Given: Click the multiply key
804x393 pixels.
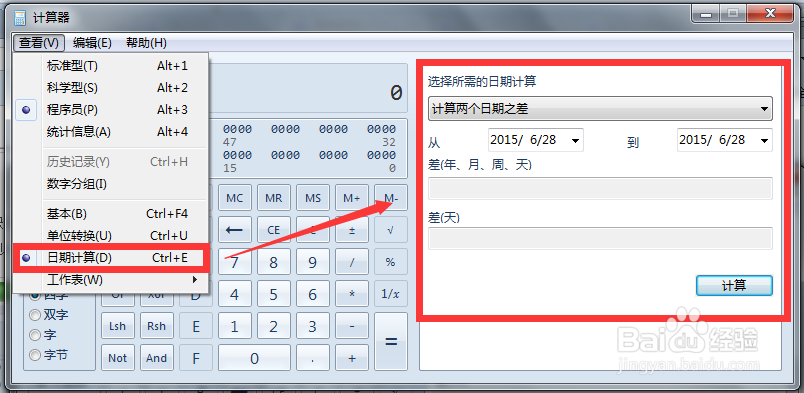Looking at the screenshot, I should click(352, 294).
